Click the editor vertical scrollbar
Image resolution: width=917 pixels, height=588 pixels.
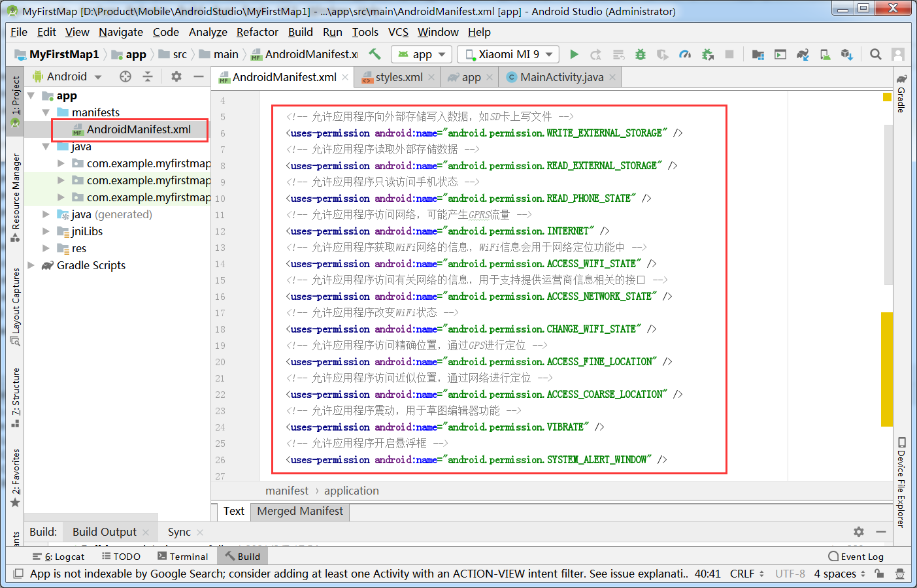[888, 204]
